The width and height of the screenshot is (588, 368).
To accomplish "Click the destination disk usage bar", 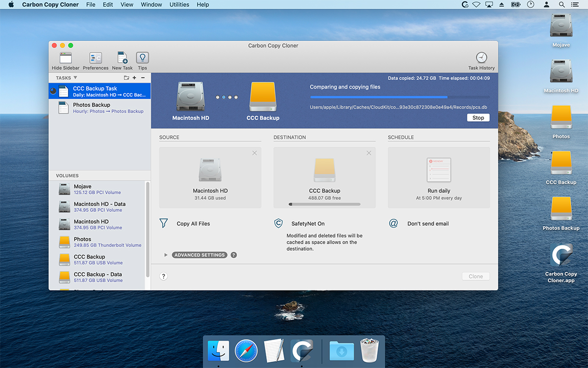I will [x=324, y=204].
